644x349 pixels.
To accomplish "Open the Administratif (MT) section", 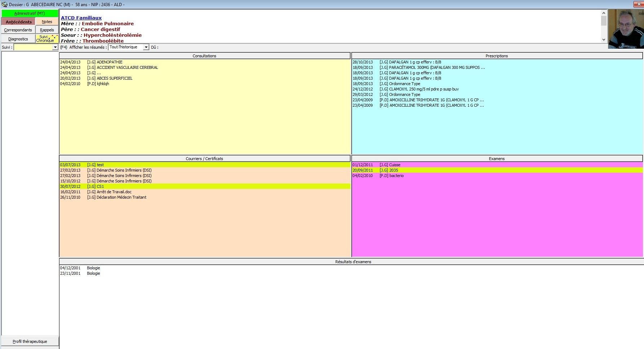I will [30, 13].
